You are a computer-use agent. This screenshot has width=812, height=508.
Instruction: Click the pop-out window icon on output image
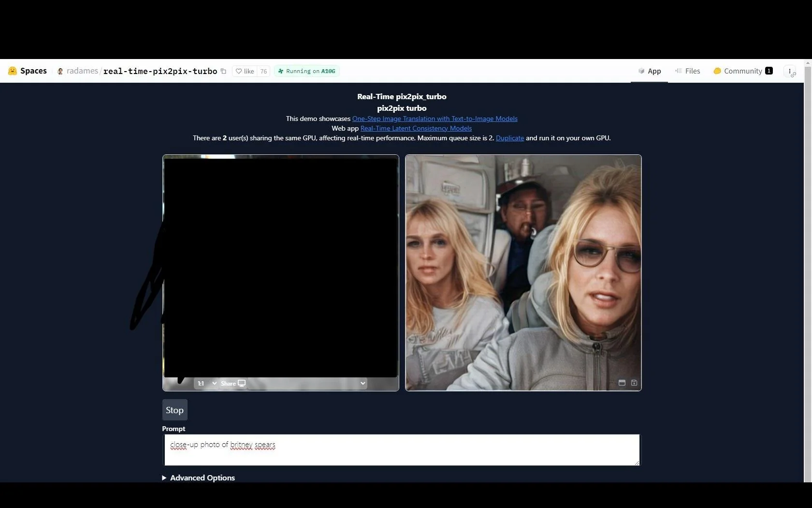point(622,383)
